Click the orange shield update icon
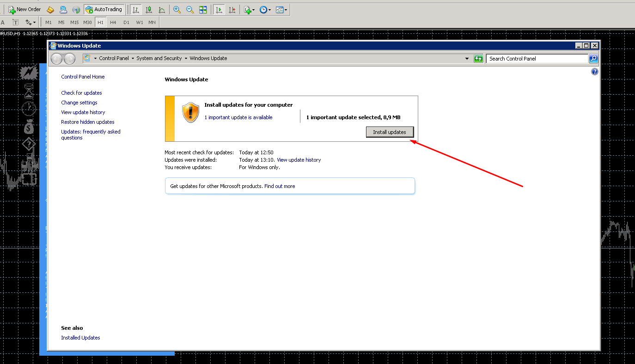 click(190, 112)
